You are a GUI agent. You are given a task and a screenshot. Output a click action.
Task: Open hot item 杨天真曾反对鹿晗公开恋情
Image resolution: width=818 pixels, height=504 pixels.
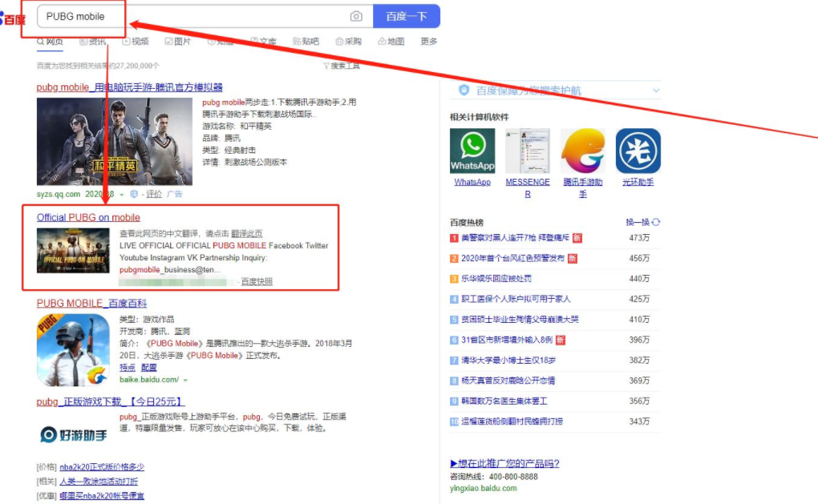[x=508, y=381]
